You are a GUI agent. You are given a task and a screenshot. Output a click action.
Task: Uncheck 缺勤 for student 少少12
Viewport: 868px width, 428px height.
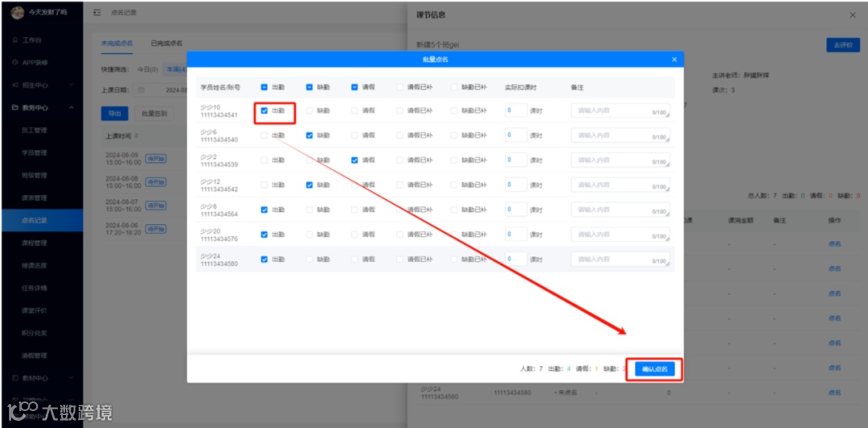[x=309, y=185]
